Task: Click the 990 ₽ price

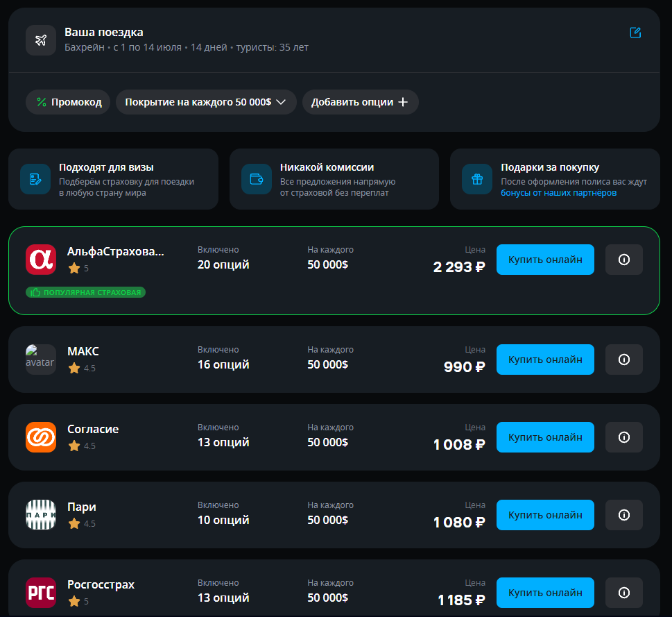Action: point(465,367)
